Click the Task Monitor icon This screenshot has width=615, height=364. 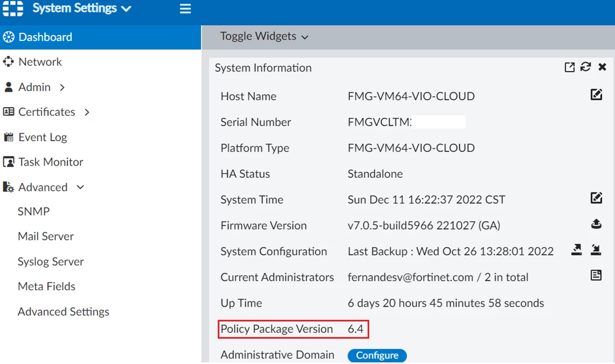[x=8, y=162]
